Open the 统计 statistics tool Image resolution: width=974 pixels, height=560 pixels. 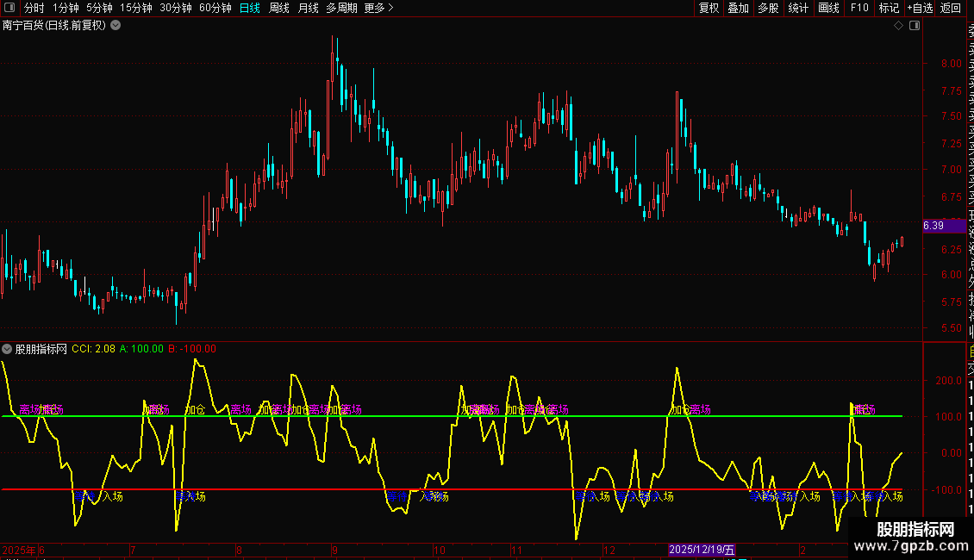[x=798, y=8]
